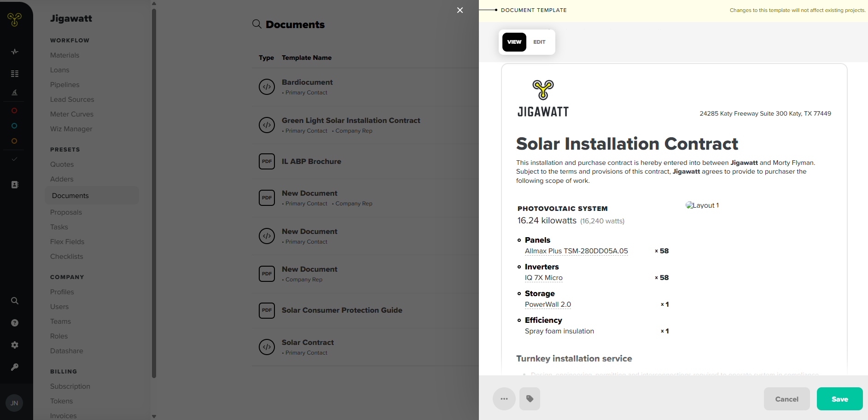Switch to the VIEW tab
868x420 pixels.
514,42
